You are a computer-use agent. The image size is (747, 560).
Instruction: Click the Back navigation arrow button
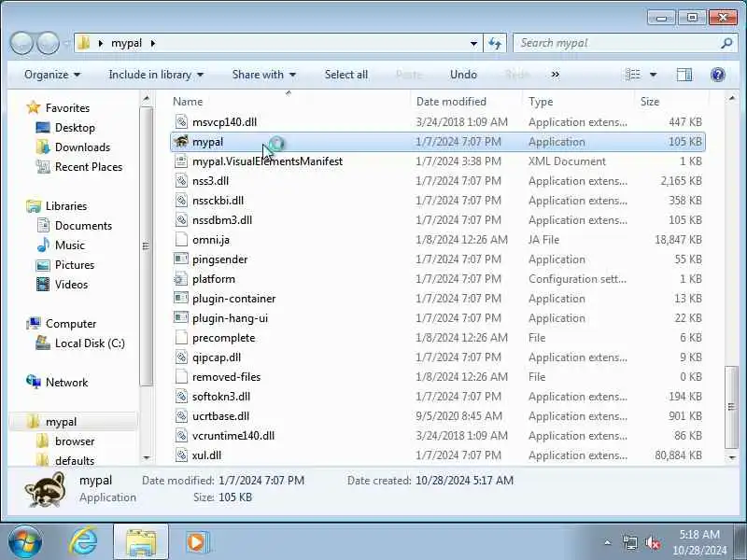[21, 43]
